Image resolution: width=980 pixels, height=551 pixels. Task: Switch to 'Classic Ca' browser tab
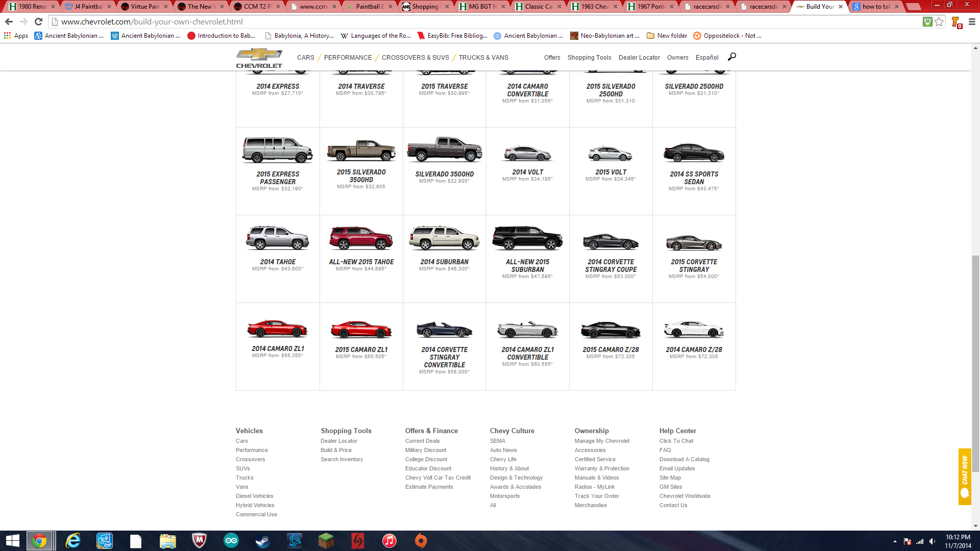pyautogui.click(x=538, y=7)
